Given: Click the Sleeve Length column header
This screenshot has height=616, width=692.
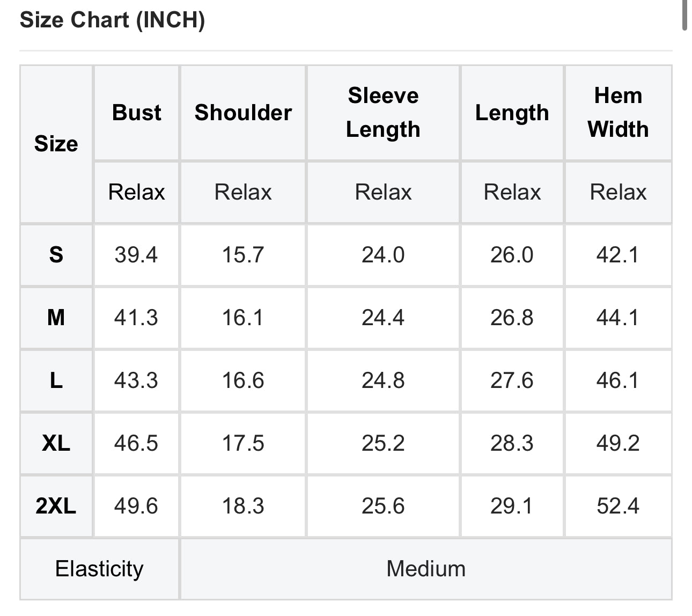Looking at the screenshot, I should [383, 113].
